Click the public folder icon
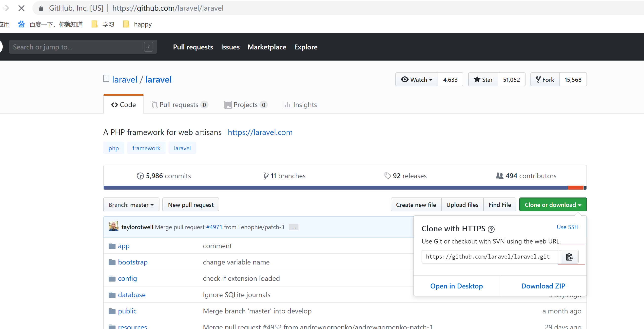This screenshot has height=329, width=644. click(x=112, y=311)
